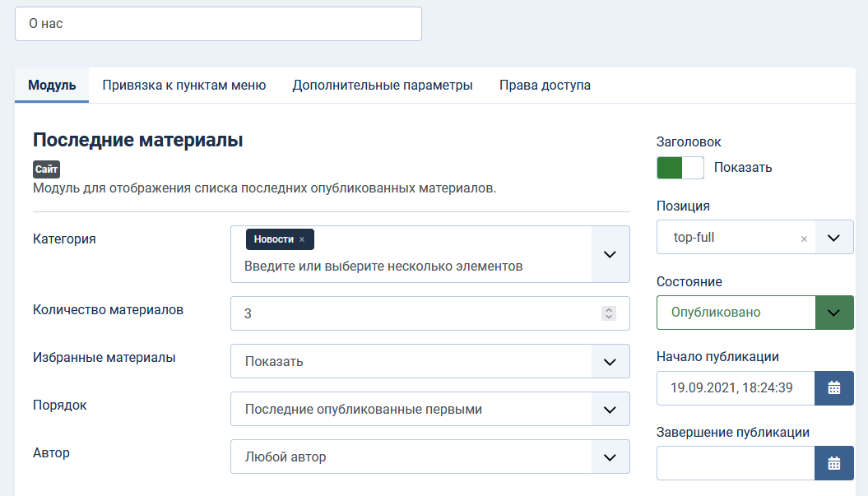Click the Начало публикации date field

coord(735,387)
